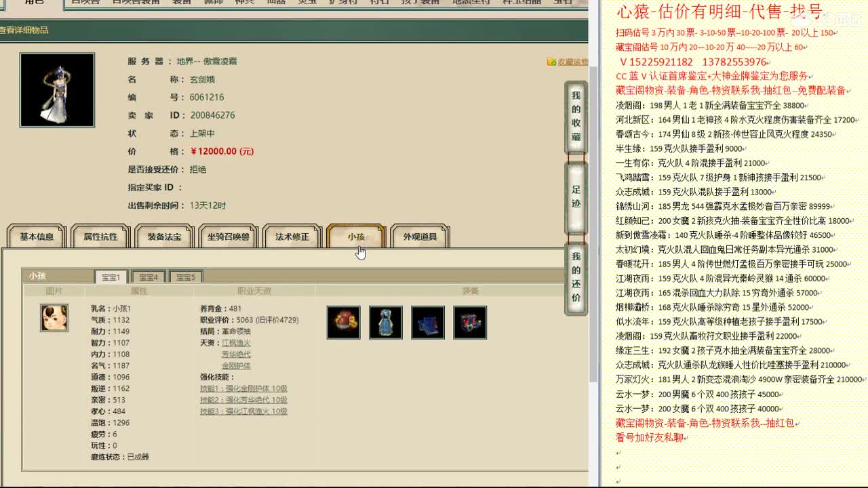Click the 江枫渔火 talent link
Image resolution: width=868 pixels, height=488 pixels.
click(236, 343)
